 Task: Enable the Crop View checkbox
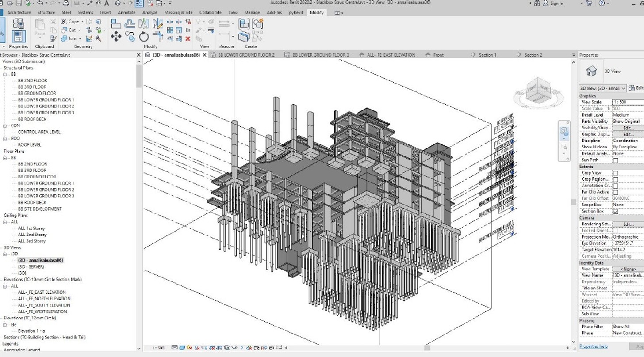coord(615,173)
